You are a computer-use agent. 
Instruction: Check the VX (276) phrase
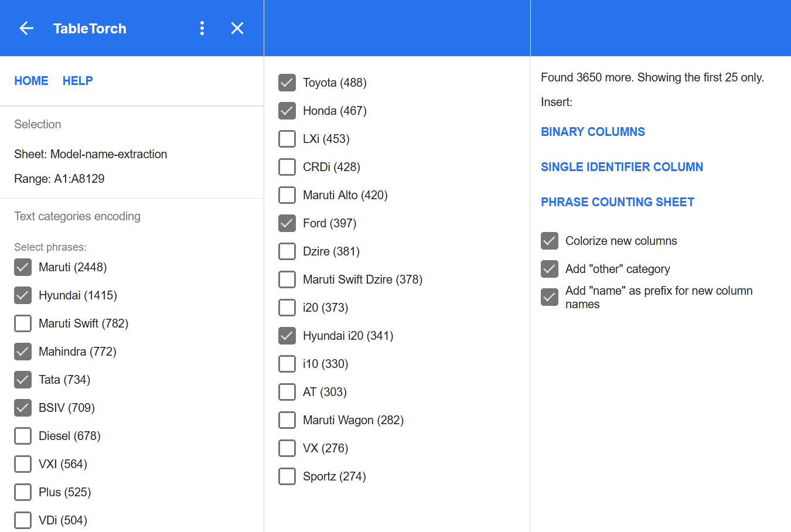tap(287, 448)
